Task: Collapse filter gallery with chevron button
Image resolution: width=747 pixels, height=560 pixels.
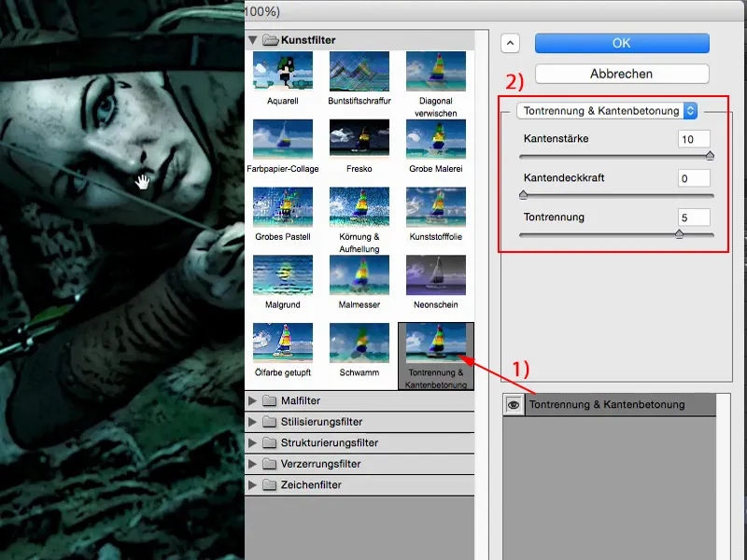Action: tap(510, 43)
